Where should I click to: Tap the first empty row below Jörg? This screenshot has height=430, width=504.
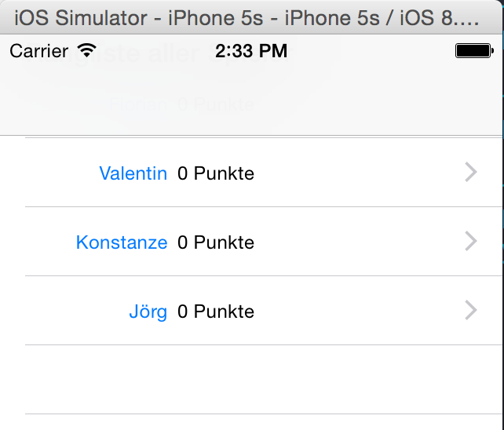point(264,380)
